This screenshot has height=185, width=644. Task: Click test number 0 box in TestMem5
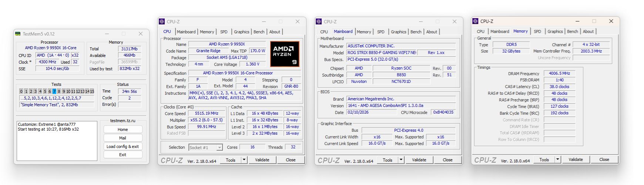tap(21, 91)
